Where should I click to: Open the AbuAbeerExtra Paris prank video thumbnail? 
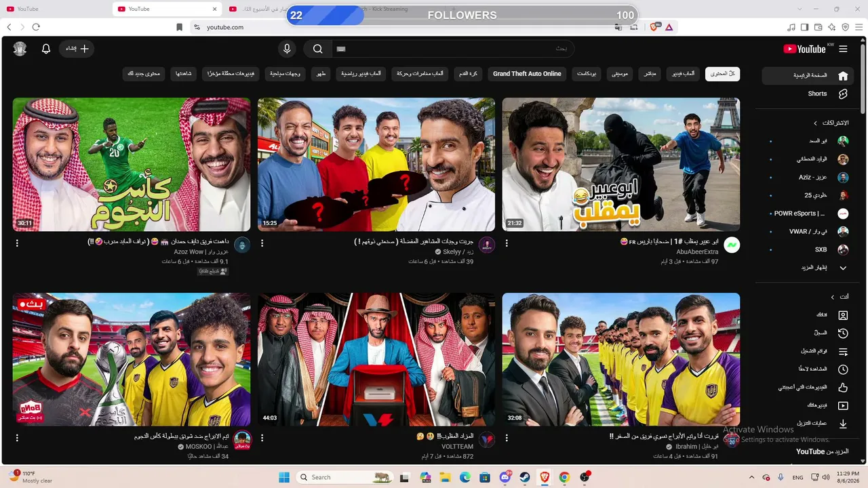(x=620, y=165)
